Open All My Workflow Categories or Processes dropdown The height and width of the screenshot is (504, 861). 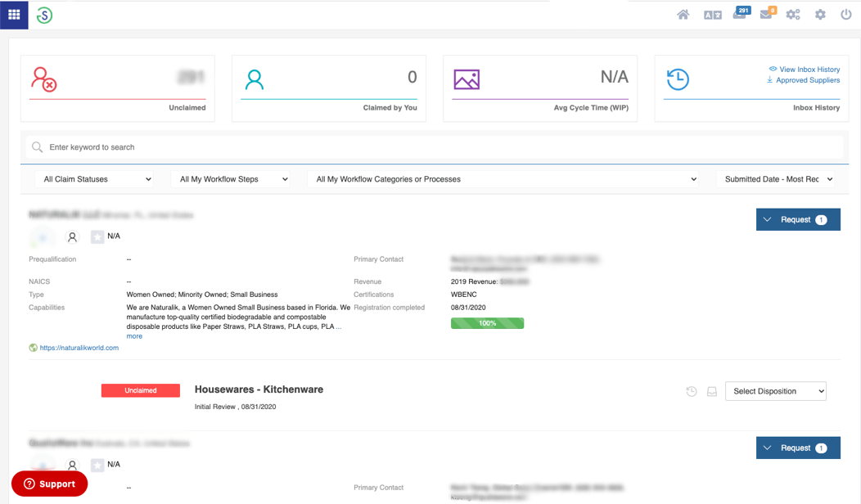point(503,179)
